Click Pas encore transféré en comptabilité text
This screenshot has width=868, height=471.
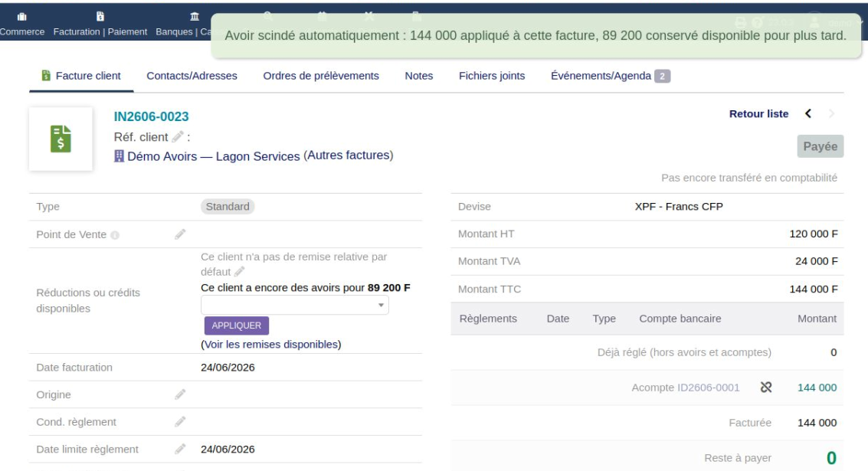click(749, 178)
